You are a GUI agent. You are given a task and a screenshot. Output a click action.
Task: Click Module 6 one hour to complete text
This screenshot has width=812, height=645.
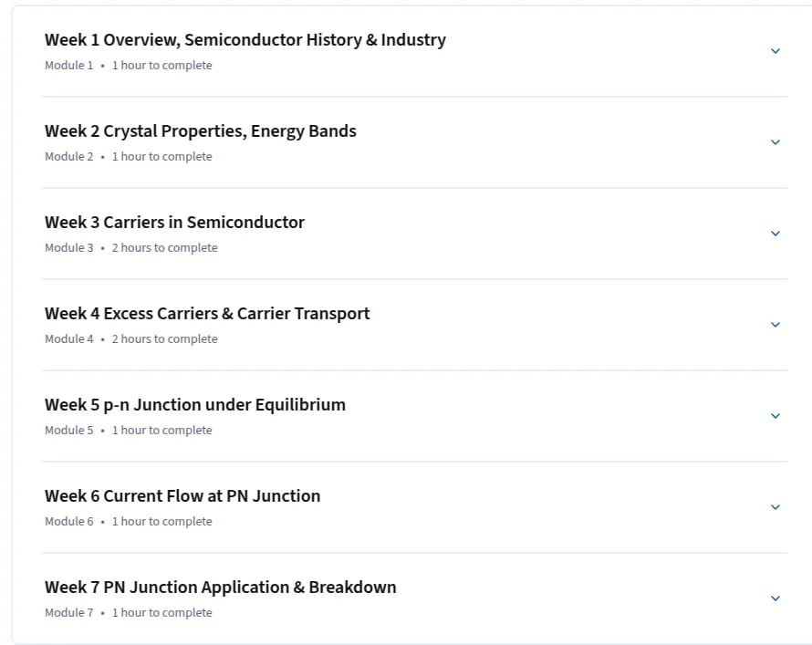pyautogui.click(x=129, y=521)
